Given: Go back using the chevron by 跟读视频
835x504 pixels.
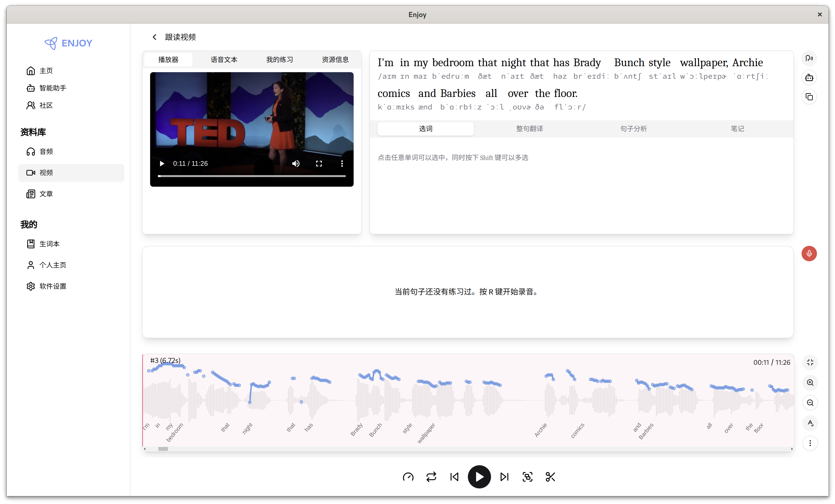Looking at the screenshot, I should coord(154,37).
